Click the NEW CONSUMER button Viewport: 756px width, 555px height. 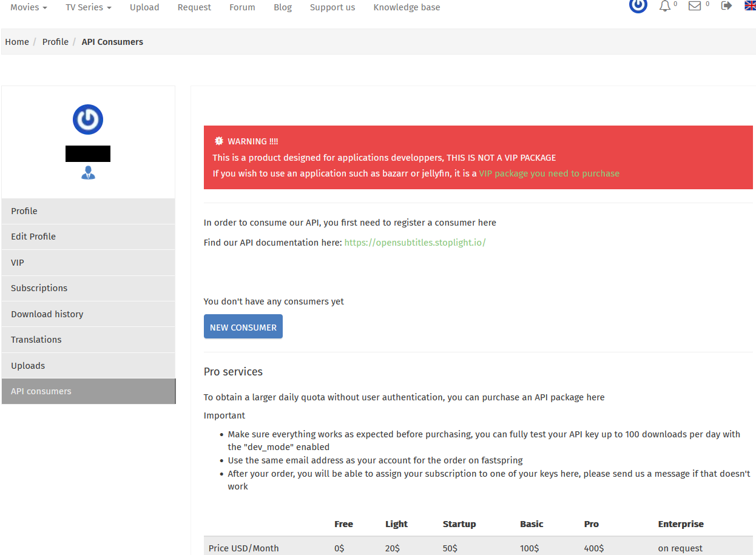coord(243,326)
